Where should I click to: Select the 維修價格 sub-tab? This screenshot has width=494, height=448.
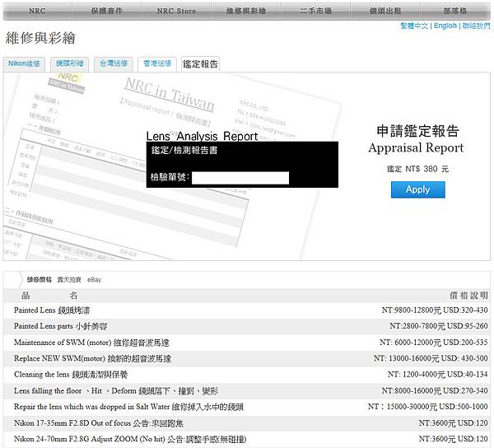click(39, 280)
